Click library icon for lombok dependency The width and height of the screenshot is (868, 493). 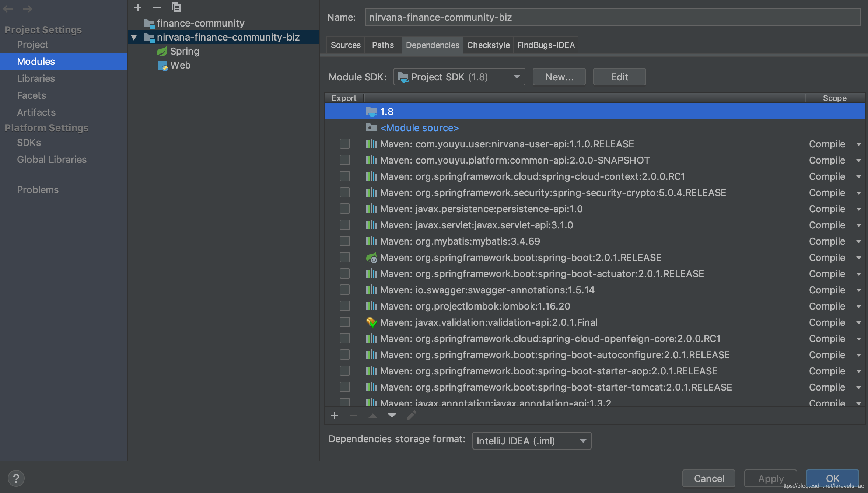pyautogui.click(x=371, y=306)
